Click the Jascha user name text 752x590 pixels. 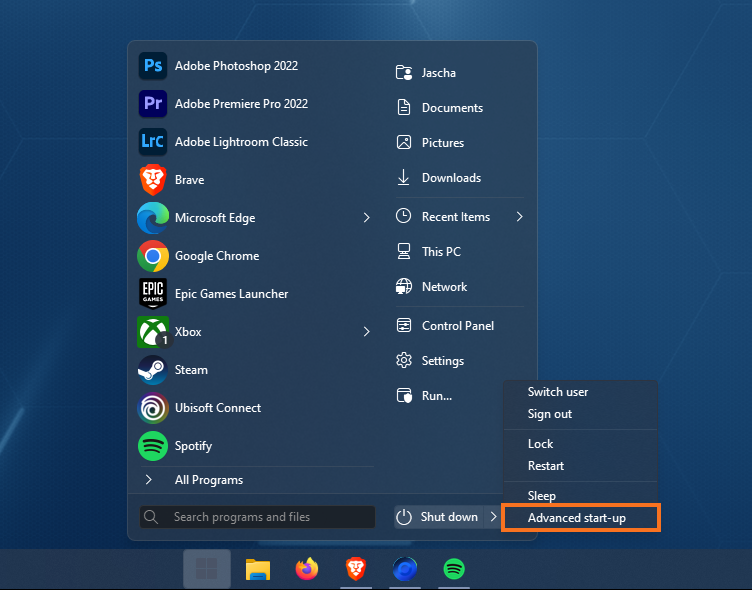tap(439, 73)
